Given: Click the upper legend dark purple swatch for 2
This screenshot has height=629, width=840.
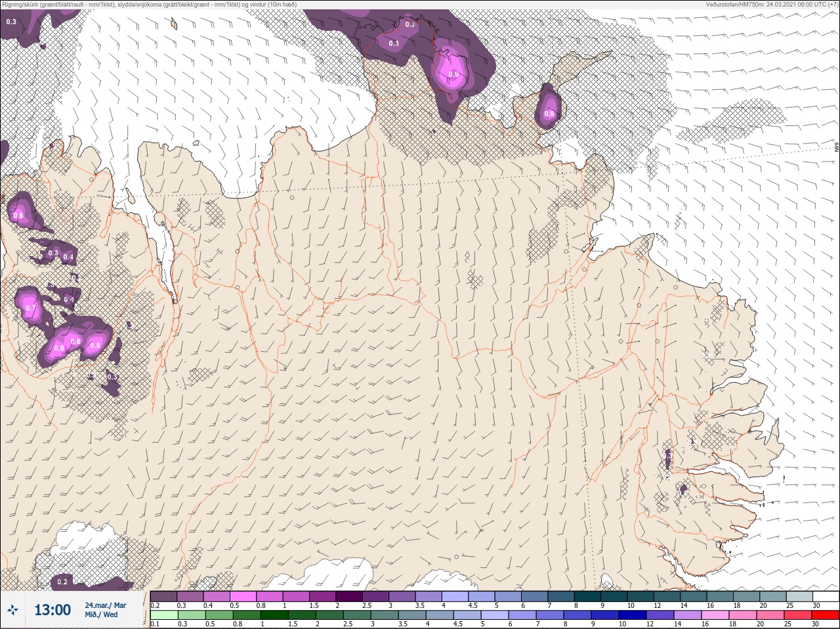Looking at the screenshot, I should pos(349,596).
